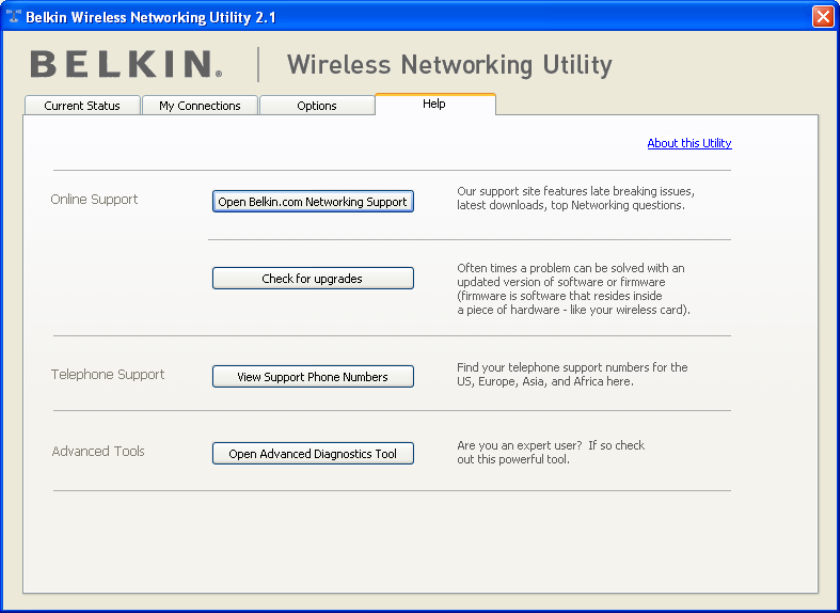
Task: Click the Wireless Networking Utility heading
Action: [x=449, y=65]
